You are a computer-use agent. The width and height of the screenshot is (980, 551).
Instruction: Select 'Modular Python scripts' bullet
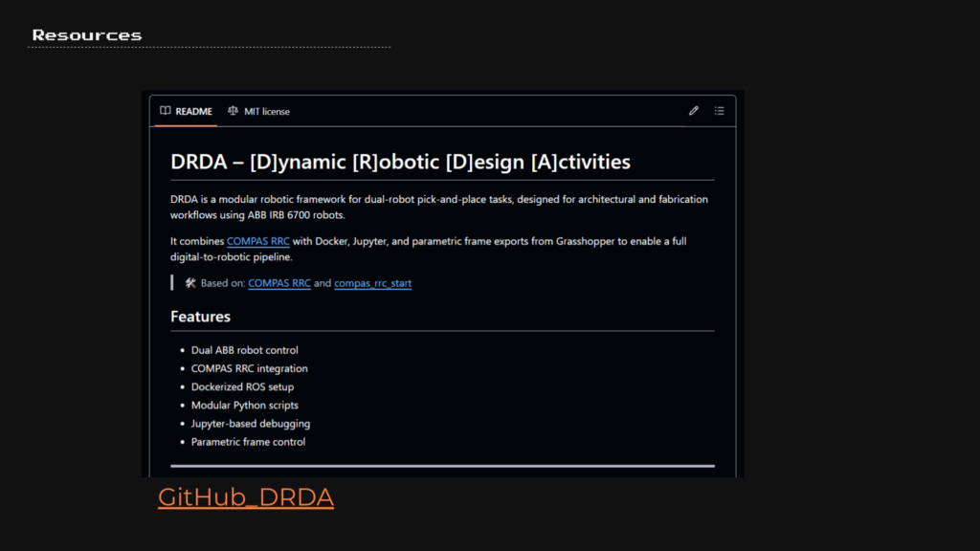(244, 405)
